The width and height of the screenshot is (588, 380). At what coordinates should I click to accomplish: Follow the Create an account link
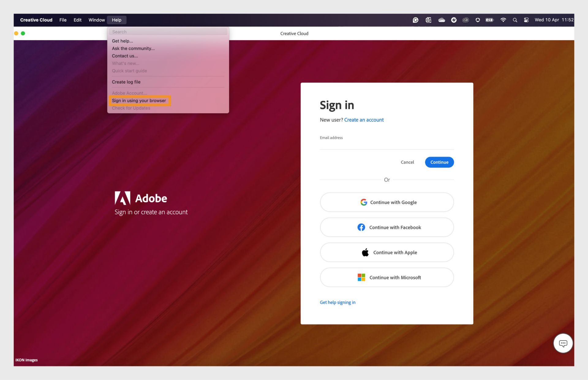pos(364,120)
